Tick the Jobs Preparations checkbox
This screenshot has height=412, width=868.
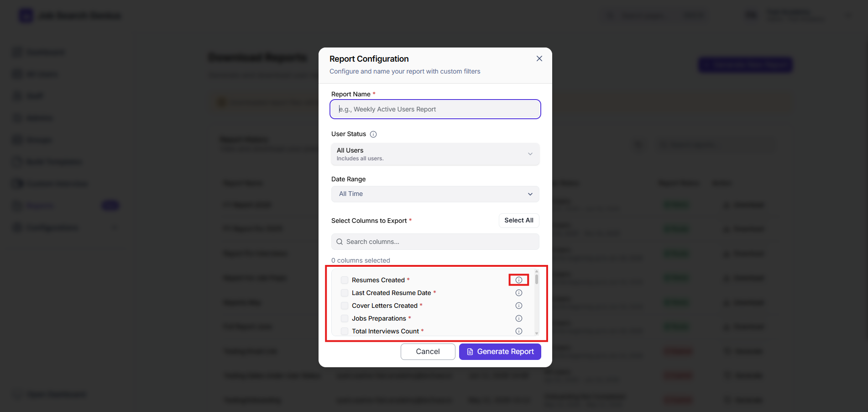(345, 318)
